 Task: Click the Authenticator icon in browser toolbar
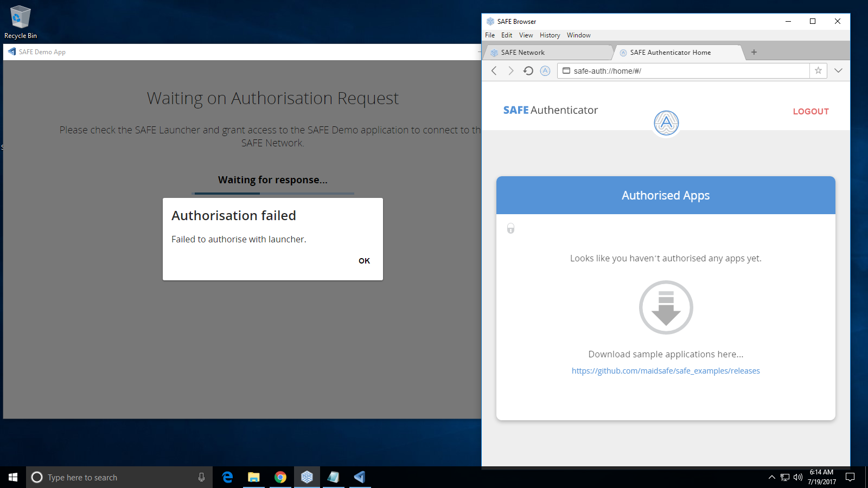pyautogui.click(x=545, y=71)
